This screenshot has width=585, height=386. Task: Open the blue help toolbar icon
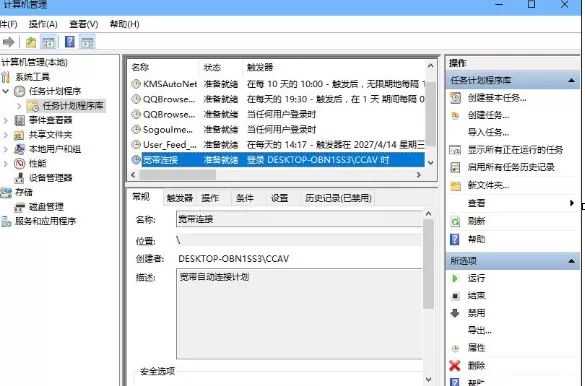click(70, 42)
